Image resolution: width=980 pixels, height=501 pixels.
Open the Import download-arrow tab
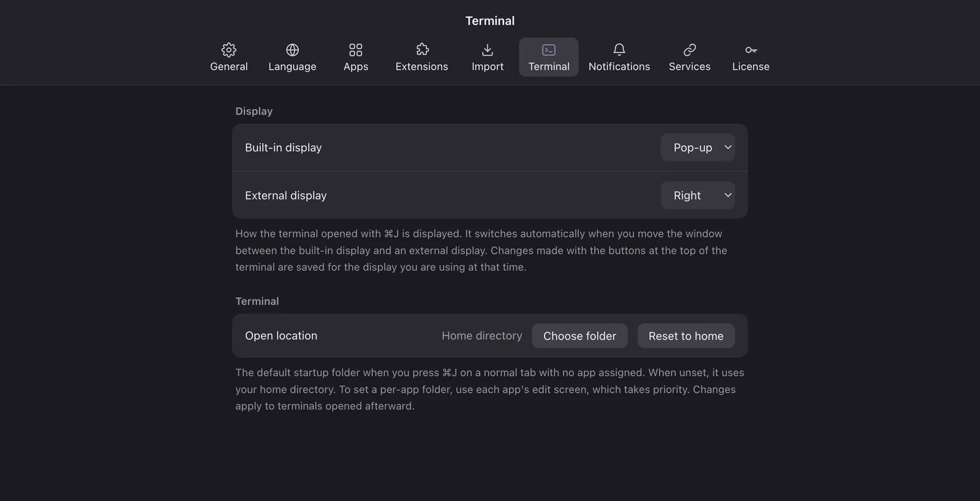point(488,57)
